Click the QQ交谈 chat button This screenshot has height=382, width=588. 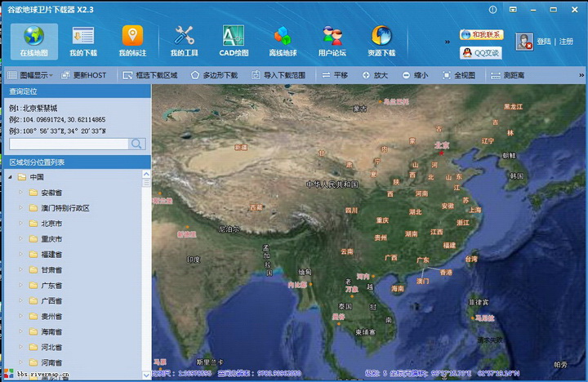pos(481,52)
